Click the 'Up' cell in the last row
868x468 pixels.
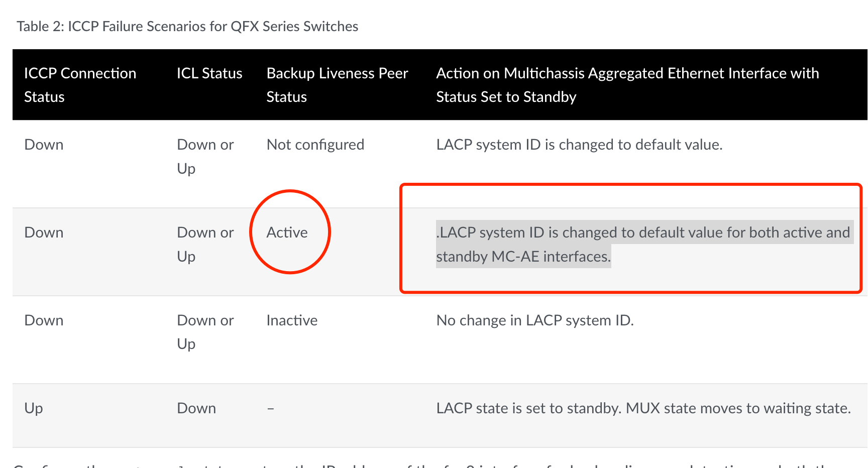click(x=34, y=408)
